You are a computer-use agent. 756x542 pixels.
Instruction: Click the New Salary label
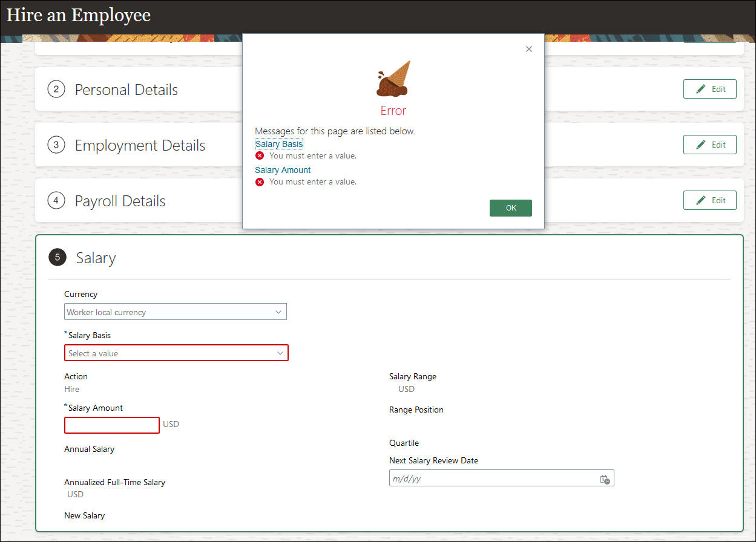84,515
